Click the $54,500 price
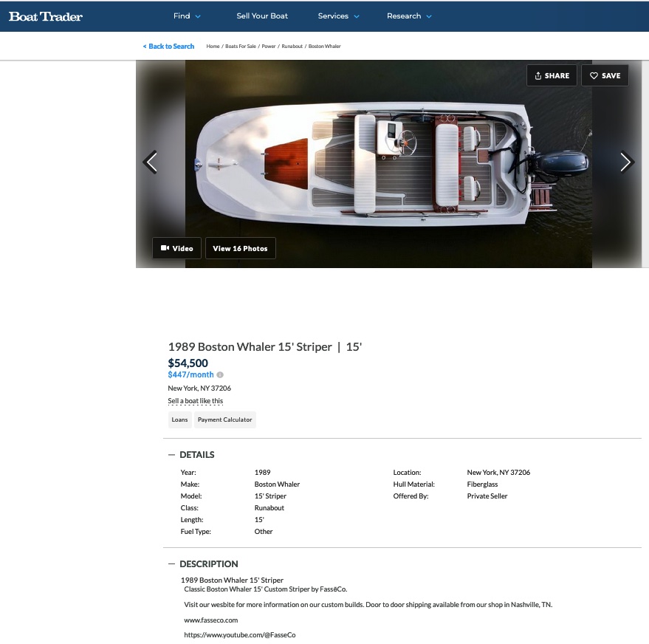 coord(188,363)
